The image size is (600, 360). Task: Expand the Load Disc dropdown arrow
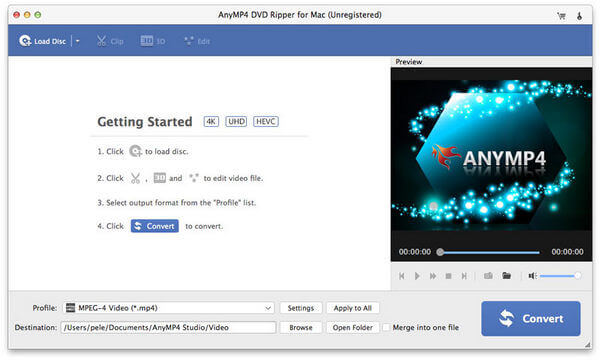[x=77, y=41]
